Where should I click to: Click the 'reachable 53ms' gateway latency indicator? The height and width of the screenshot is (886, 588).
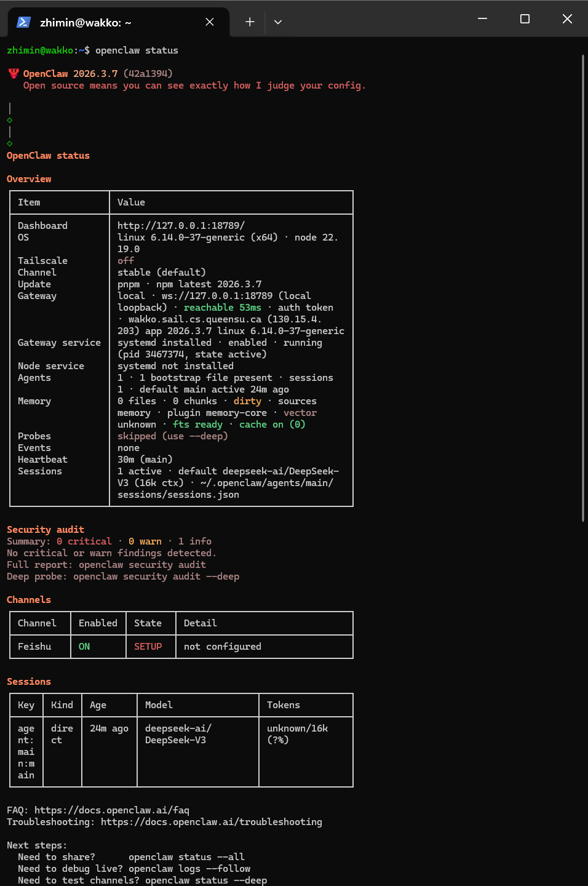click(221, 307)
